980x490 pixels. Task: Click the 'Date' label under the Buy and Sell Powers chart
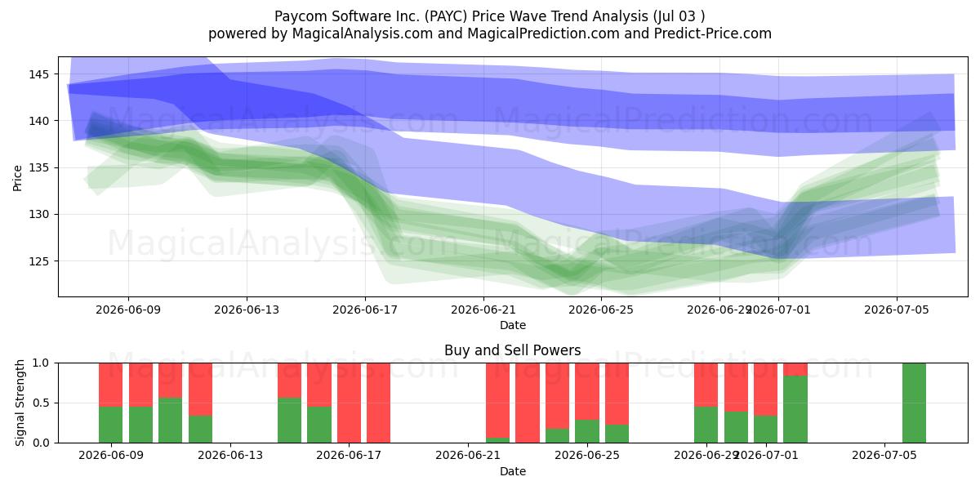point(513,471)
